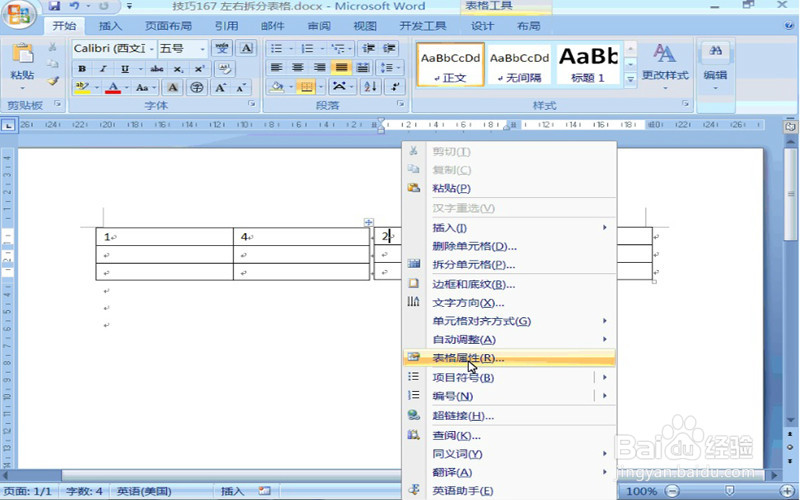Screen dimensions: 800x500
Task: Select Paste in context menu
Action: click(x=510, y=188)
